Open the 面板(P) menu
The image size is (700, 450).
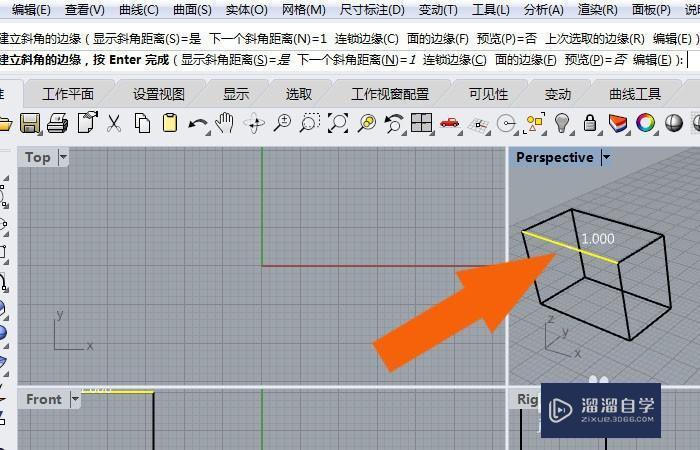(x=651, y=9)
